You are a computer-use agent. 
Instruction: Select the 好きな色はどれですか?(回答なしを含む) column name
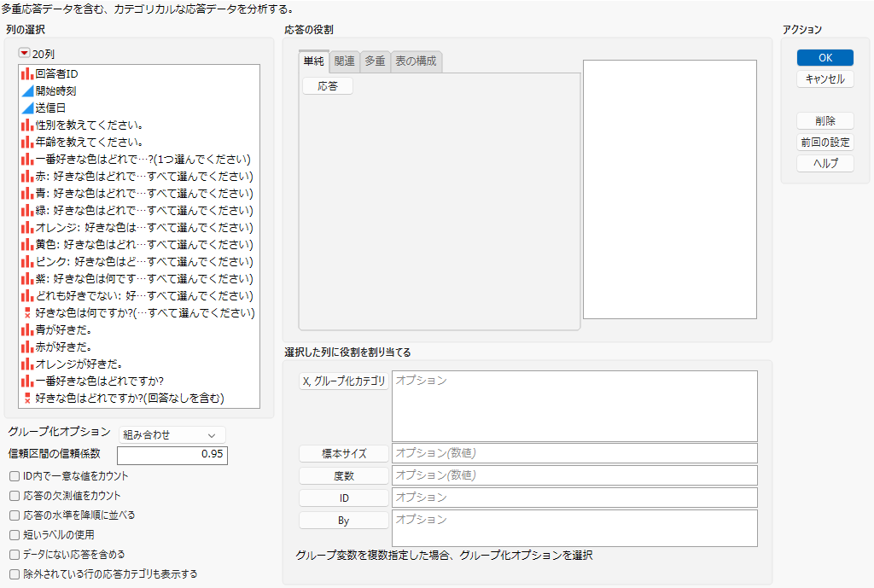tap(130, 399)
